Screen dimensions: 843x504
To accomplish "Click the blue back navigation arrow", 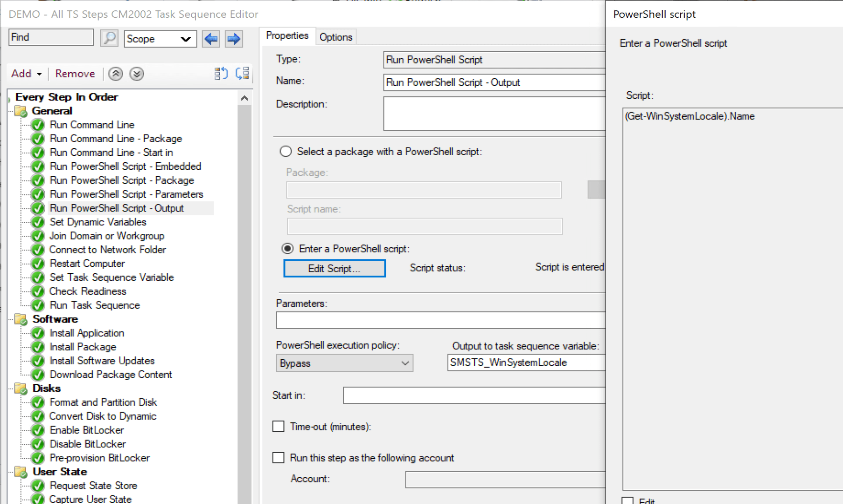I will pos(210,39).
